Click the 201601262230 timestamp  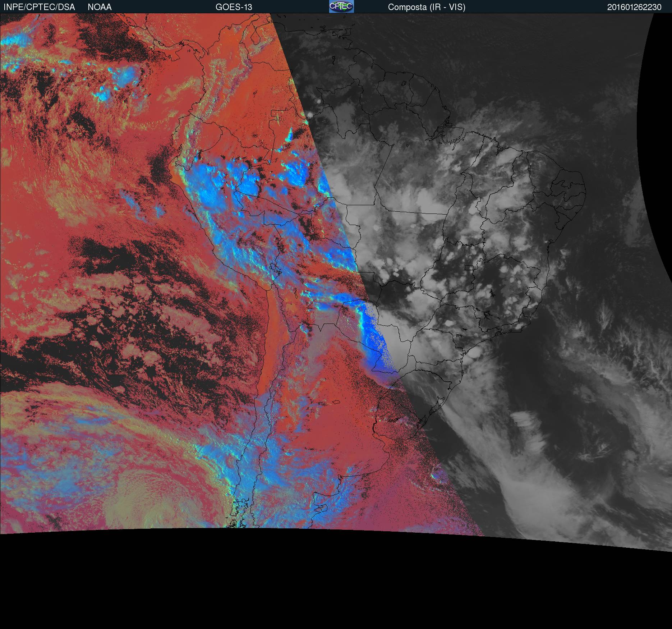(634, 7)
